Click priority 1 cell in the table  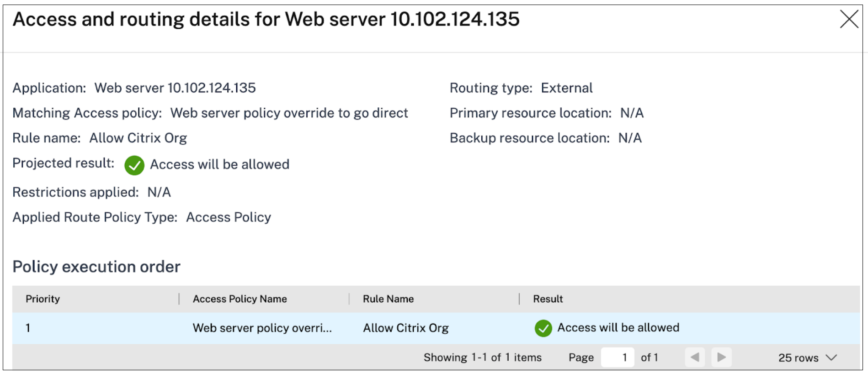pyautogui.click(x=28, y=328)
